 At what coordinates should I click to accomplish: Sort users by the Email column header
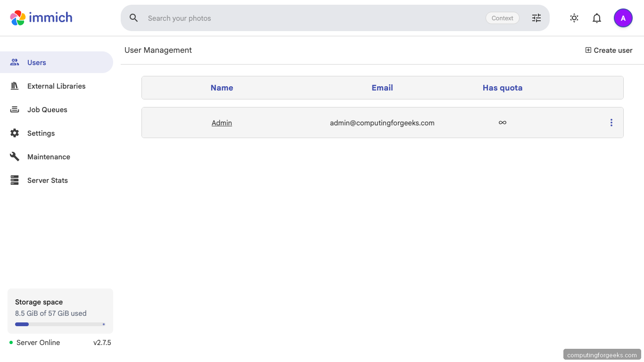click(382, 88)
